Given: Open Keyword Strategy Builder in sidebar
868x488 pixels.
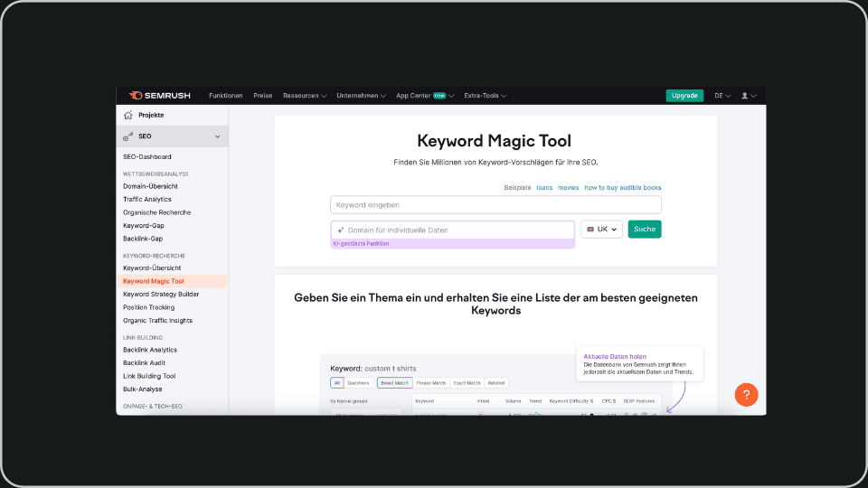Looking at the screenshot, I should click(x=161, y=295).
